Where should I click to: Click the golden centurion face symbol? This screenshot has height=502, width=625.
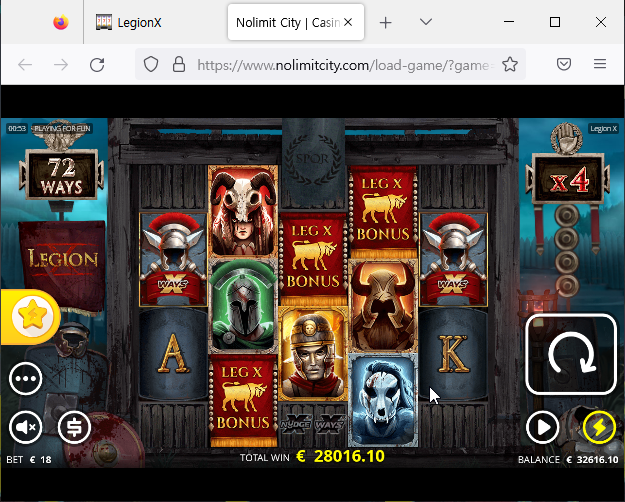click(x=313, y=354)
